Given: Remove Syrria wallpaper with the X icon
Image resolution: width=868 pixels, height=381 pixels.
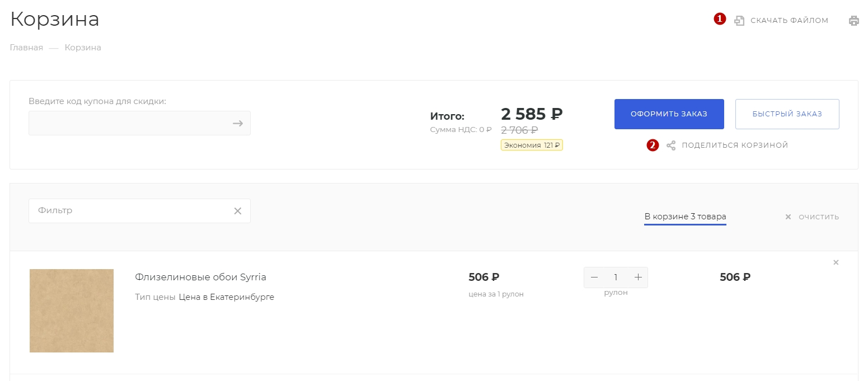Looking at the screenshot, I should (x=836, y=262).
